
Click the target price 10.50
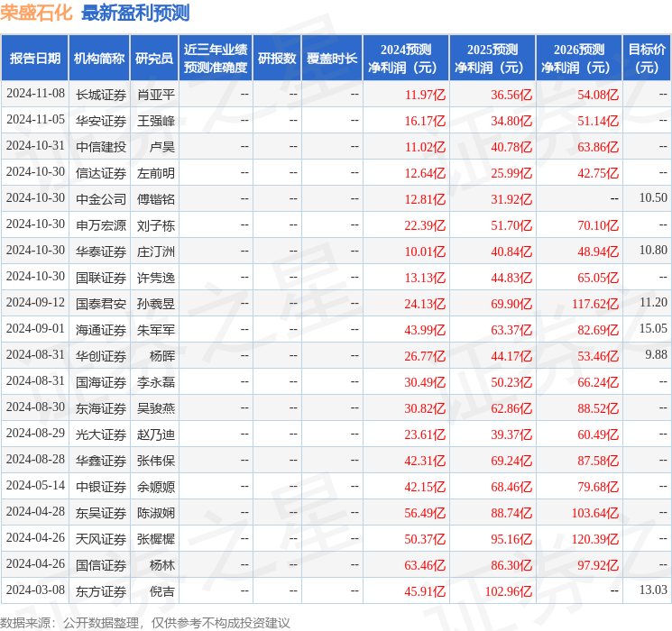(653, 198)
